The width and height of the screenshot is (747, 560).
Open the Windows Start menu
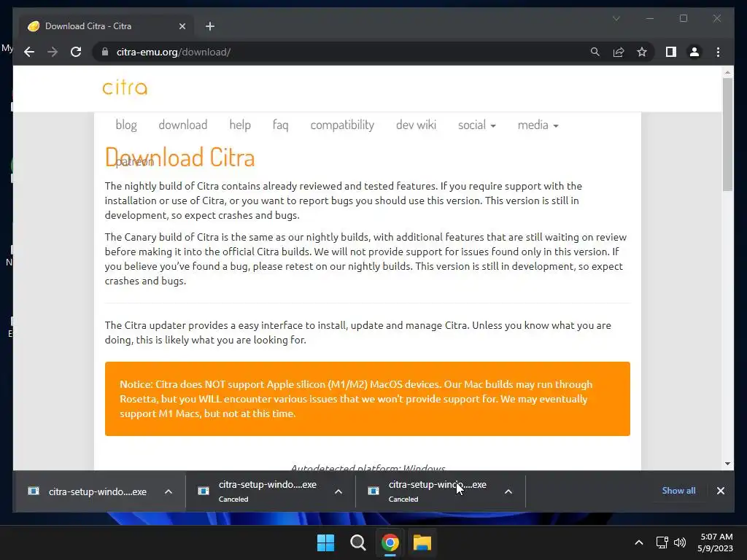326,542
